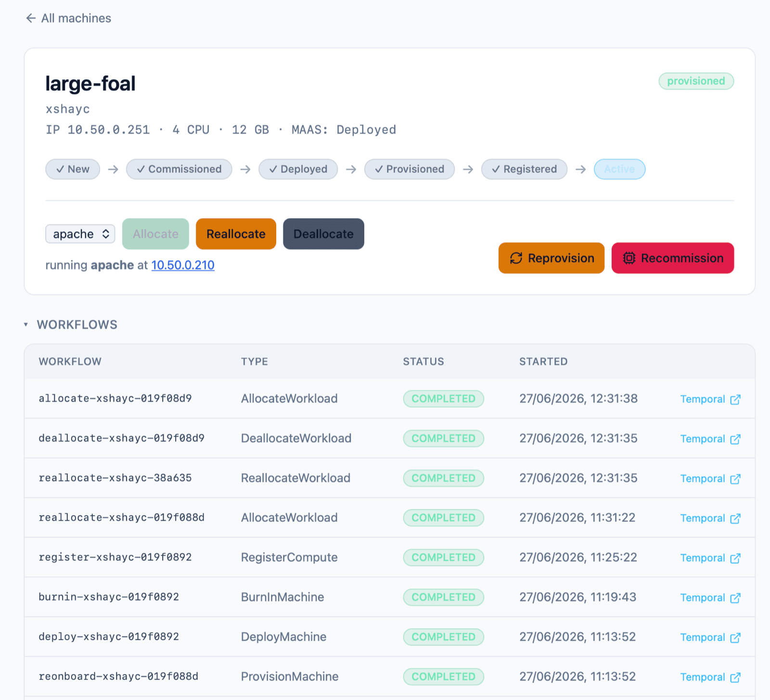Click the Registered stage pill
This screenshot has width=770, height=700.
click(524, 169)
